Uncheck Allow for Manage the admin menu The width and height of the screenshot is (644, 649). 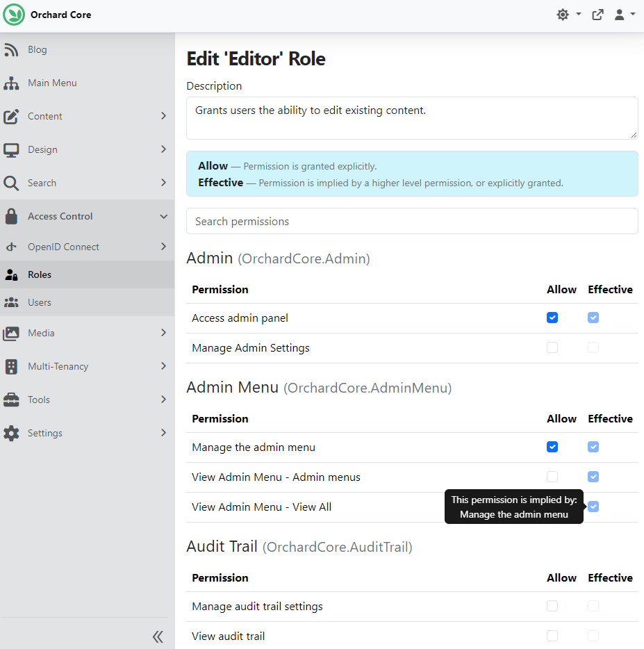coord(552,447)
